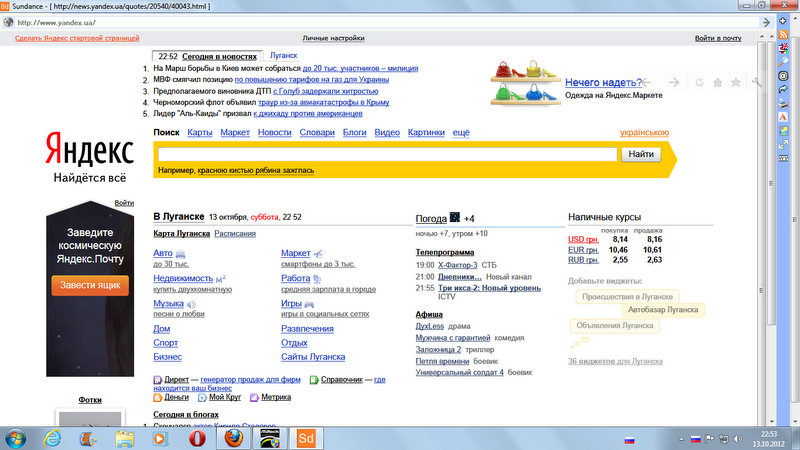The image size is (800, 450).
Task: Add the Объявления Луганска widget
Action: pos(614,326)
